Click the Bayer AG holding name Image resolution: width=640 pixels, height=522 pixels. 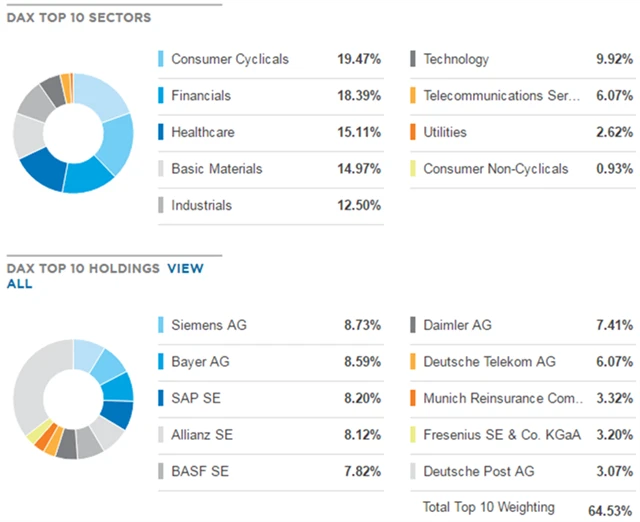click(200, 362)
